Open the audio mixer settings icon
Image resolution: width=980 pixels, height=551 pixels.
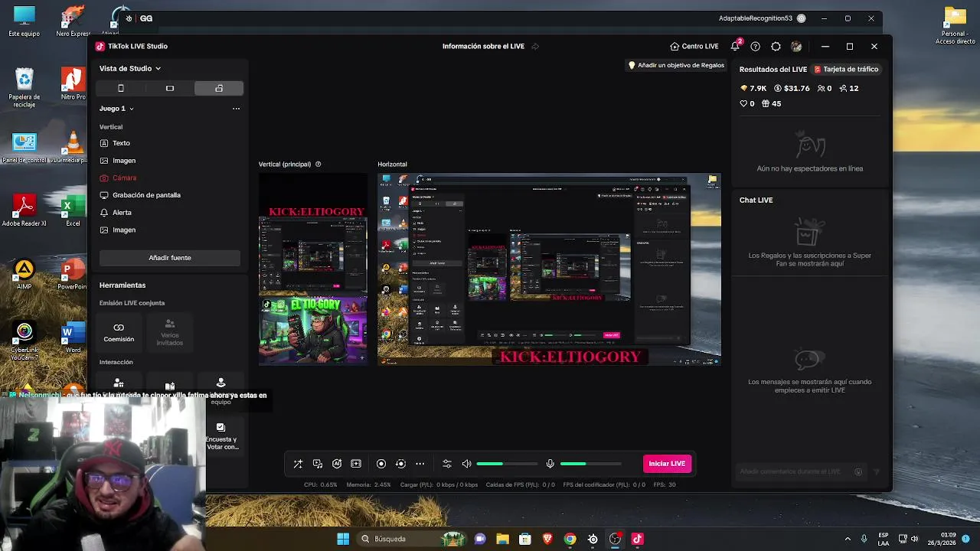447,464
